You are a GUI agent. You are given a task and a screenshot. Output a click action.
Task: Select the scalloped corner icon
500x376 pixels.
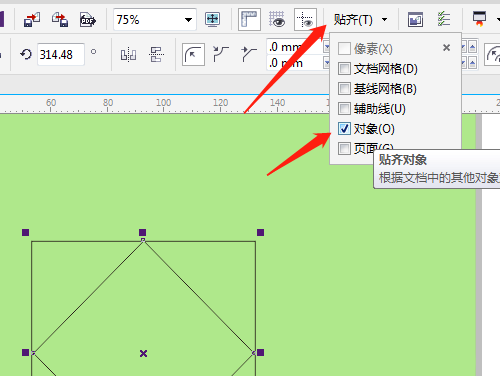click(x=221, y=54)
